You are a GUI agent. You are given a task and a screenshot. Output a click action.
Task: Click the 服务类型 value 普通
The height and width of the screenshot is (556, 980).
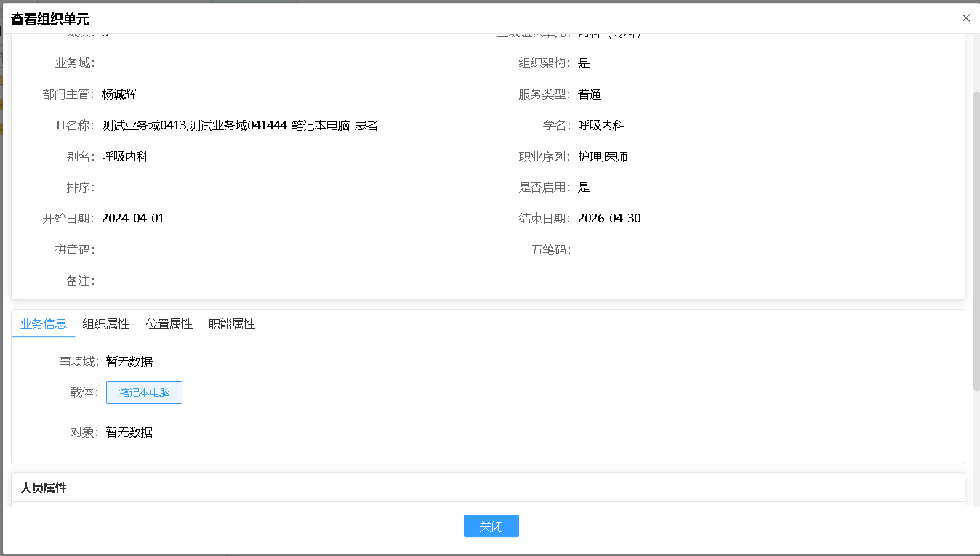coord(589,94)
